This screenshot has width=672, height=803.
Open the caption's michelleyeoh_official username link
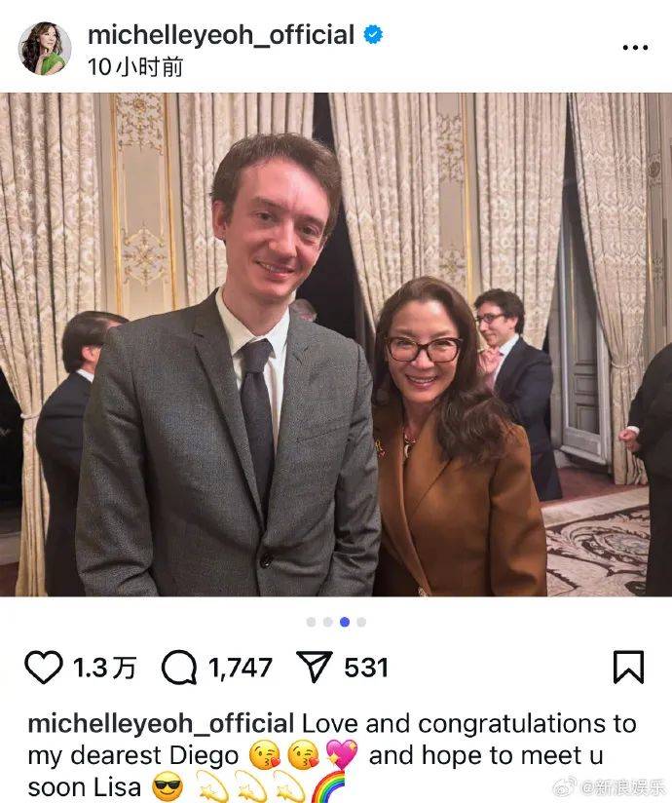161,724
